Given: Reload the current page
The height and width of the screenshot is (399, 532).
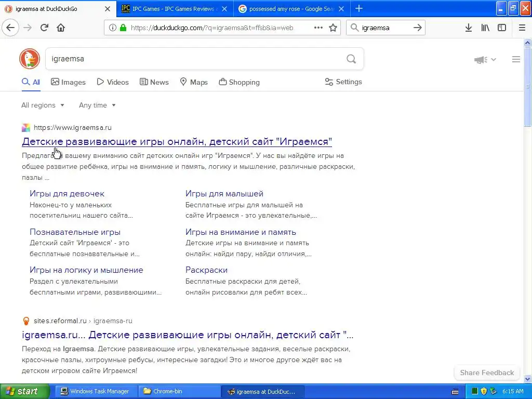Looking at the screenshot, I should [44, 28].
